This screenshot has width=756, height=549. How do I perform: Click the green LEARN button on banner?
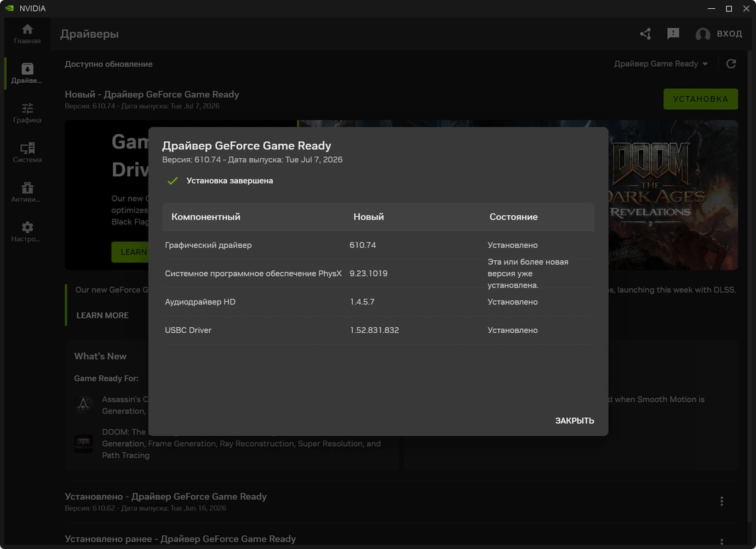click(130, 252)
